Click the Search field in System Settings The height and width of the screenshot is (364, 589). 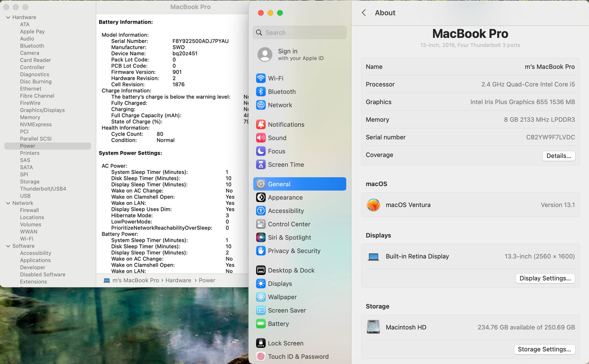(x=300, y=32)
